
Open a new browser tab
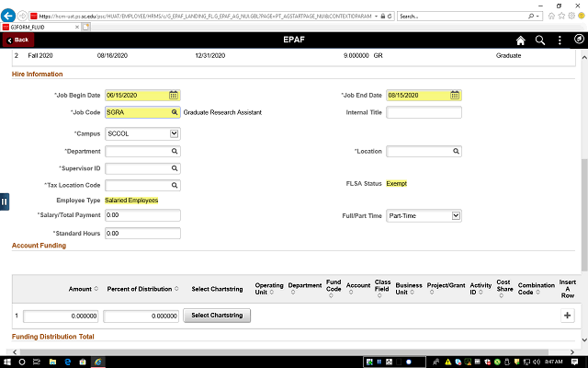[85, 27]
